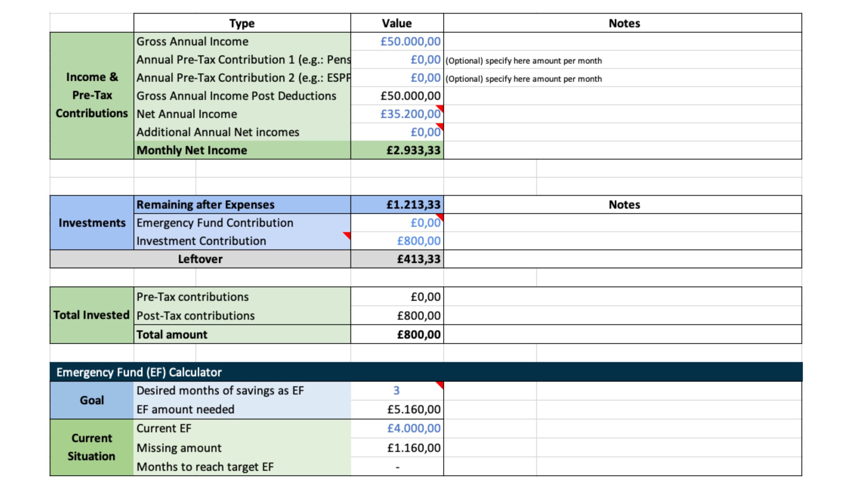Click the Desired months of savings value 3
The height and width of the screenshot is (489, 868).
397,391
